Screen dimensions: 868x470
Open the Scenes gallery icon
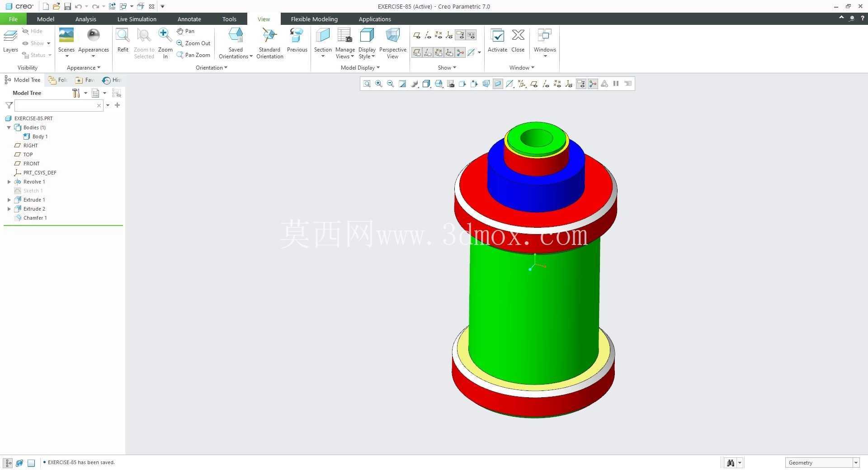pos(66,35)
